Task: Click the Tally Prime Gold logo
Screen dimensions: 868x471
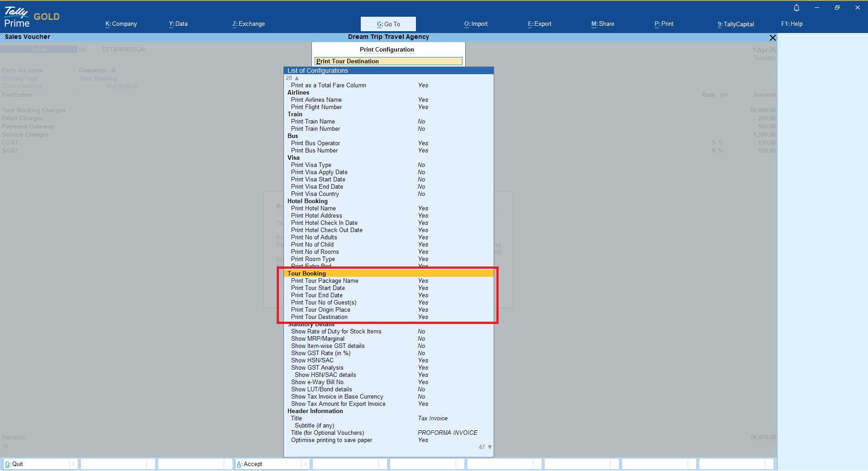Action: [x=32, y=17]
